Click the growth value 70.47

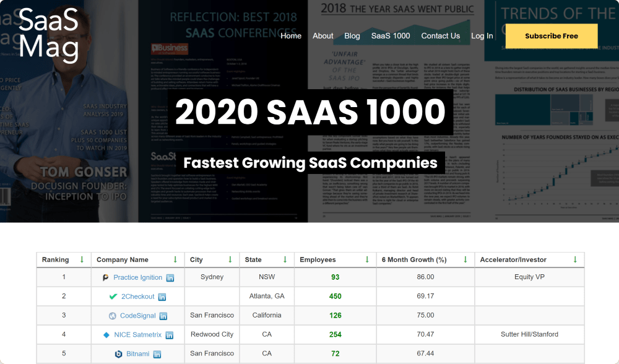pos(426,334)
